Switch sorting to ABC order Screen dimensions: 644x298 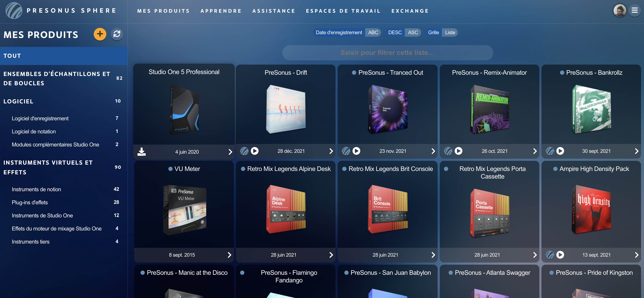[x=373, y=32]
